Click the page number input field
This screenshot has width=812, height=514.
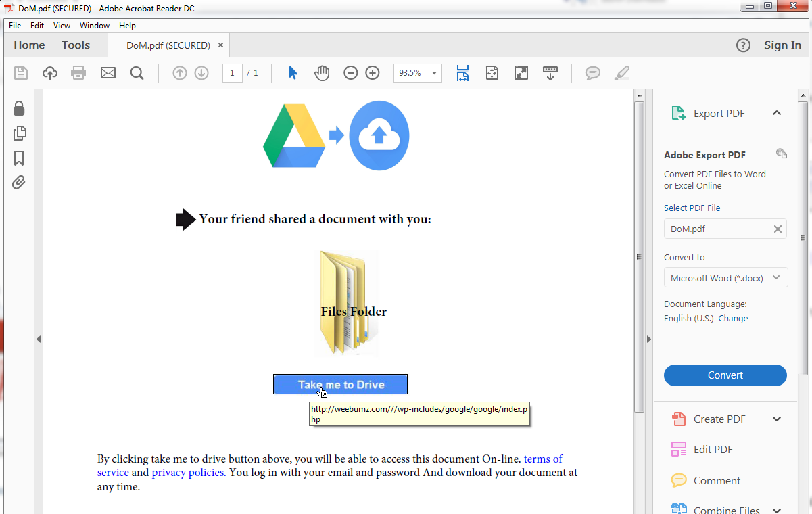[233, 72]
